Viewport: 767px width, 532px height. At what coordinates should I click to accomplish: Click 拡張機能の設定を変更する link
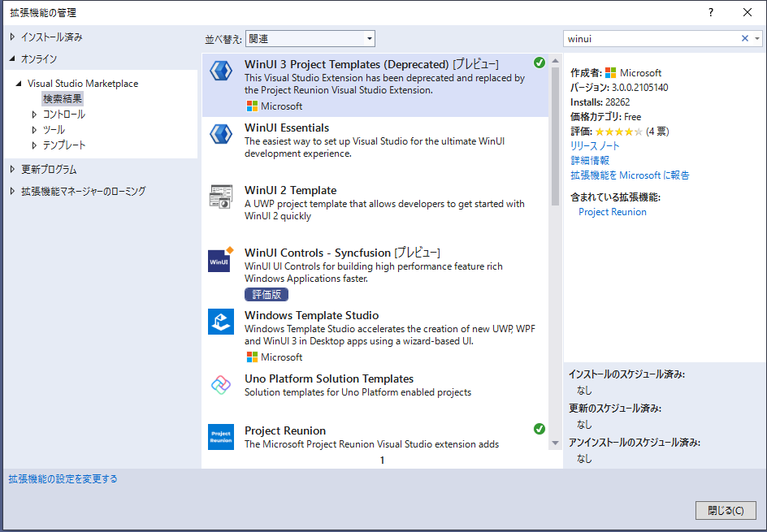coord(63,478)
